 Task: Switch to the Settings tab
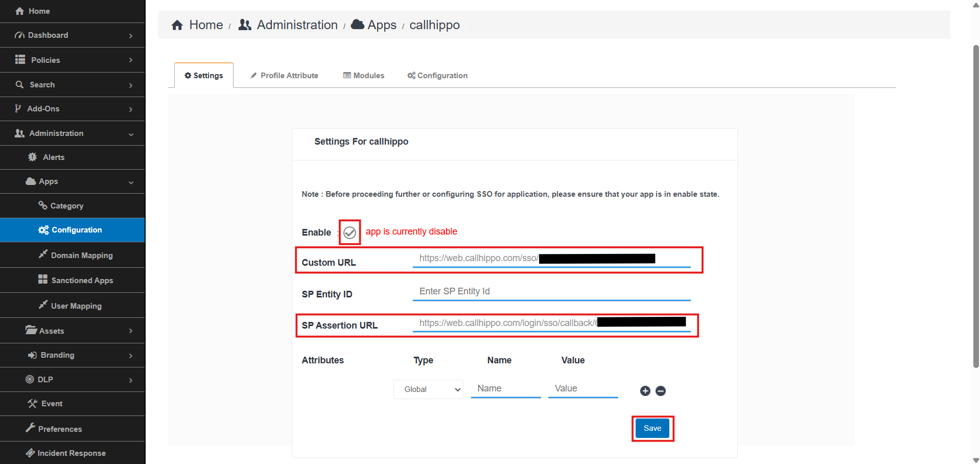click(204, 76)
